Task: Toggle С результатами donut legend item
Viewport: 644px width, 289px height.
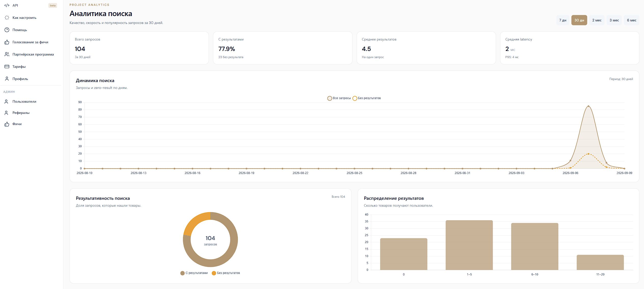Action: [194, 273]
